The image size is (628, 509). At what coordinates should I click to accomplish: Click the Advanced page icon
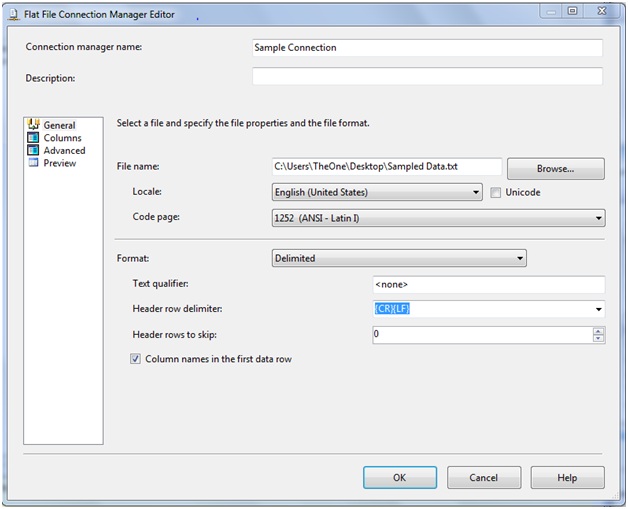coord(33,151)
